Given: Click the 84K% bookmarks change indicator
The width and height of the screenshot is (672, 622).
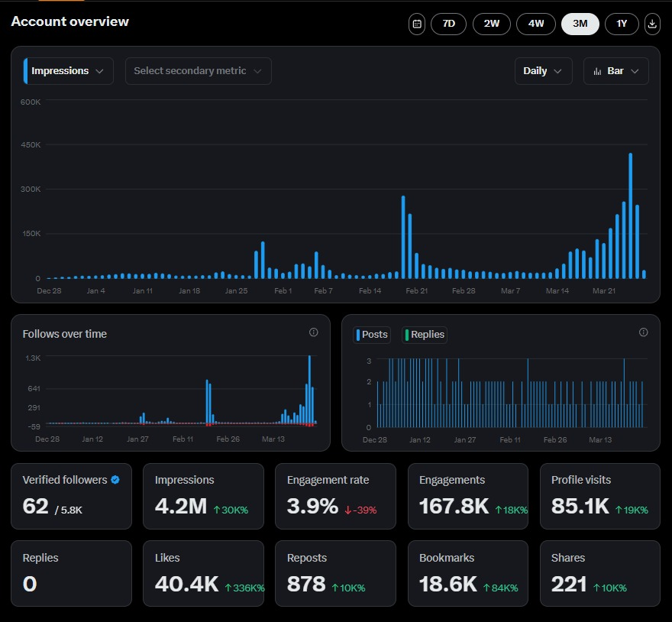Looking at the screenshot, I should point(501,588).
